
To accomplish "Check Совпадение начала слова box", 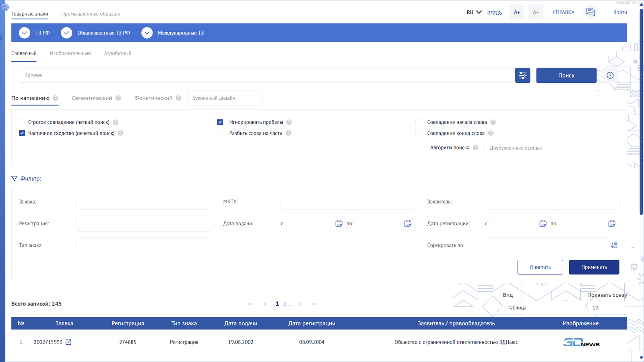I will pyautogui.click(x=418, y=122).
